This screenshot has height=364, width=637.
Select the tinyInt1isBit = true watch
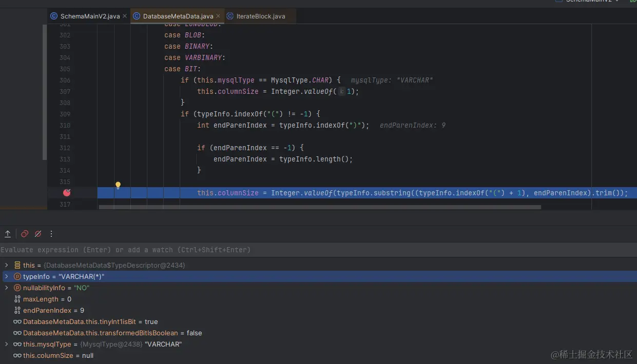point(318,321)
